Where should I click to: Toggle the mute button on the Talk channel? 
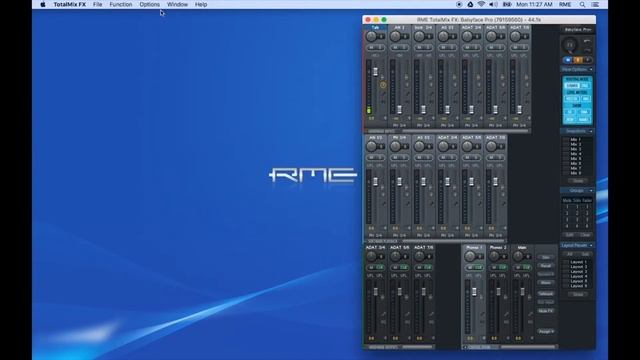pos(371,48)
